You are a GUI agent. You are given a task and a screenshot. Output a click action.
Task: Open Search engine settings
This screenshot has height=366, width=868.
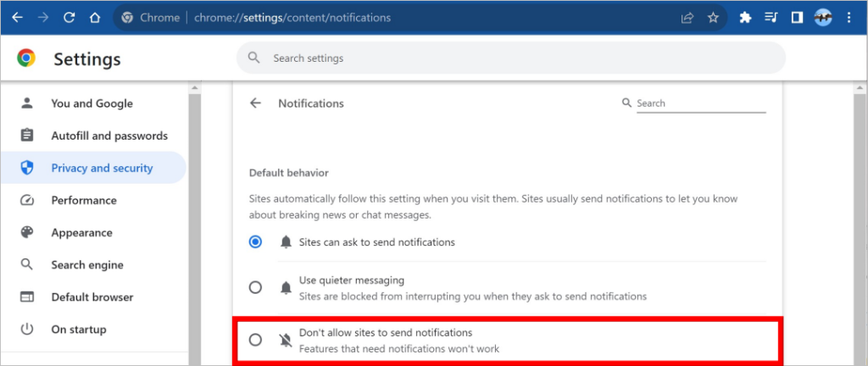coord(93,265)
